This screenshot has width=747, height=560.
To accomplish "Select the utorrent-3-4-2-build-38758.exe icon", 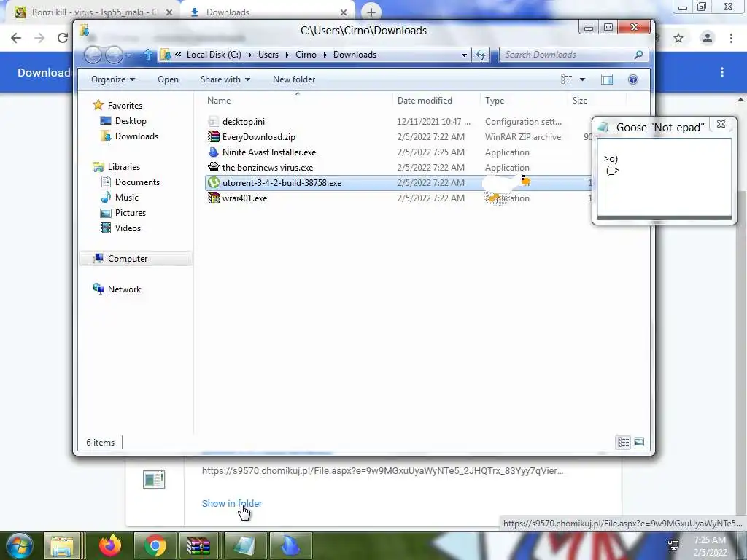I will click(213, 183).
